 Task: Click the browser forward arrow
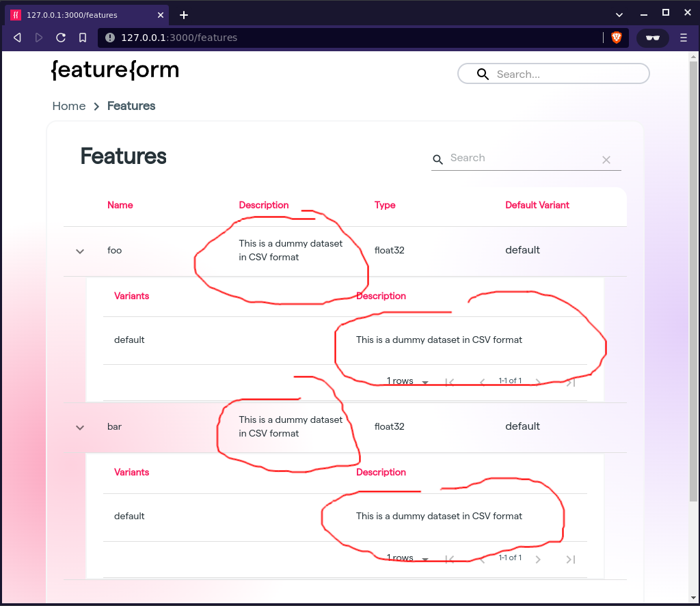(39, 38)
